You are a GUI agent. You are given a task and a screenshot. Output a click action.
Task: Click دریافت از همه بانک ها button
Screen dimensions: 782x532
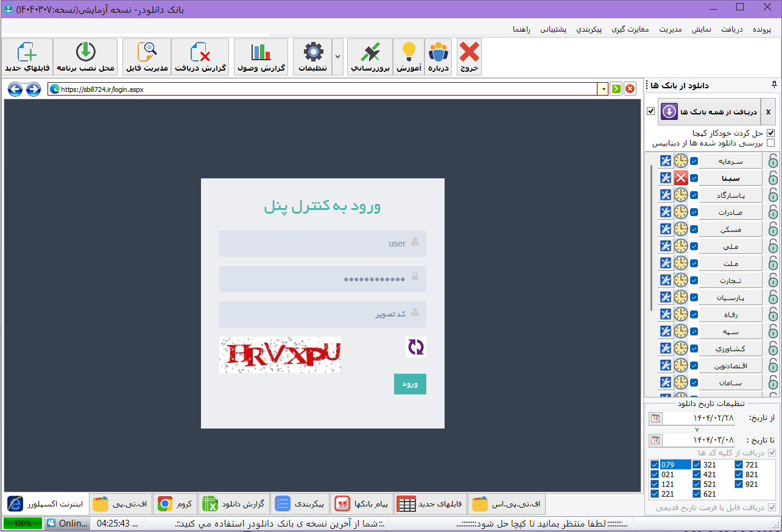(709, 112)
